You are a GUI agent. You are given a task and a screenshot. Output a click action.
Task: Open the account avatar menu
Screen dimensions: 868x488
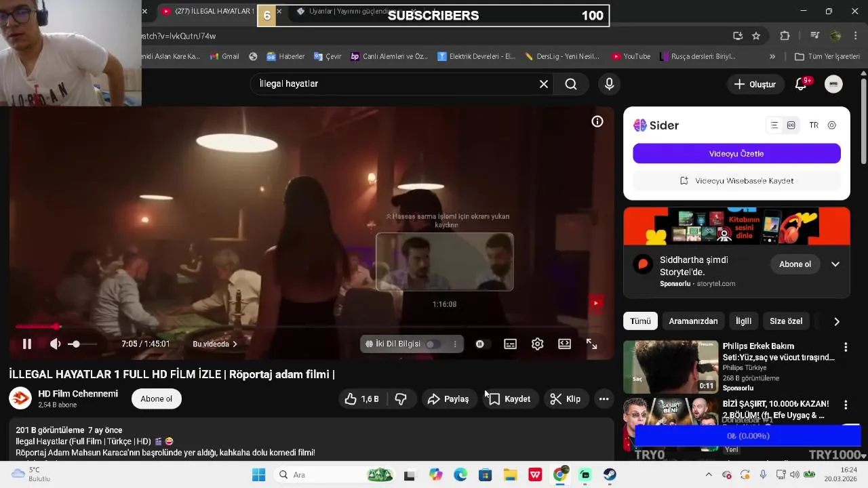(833, 84)
